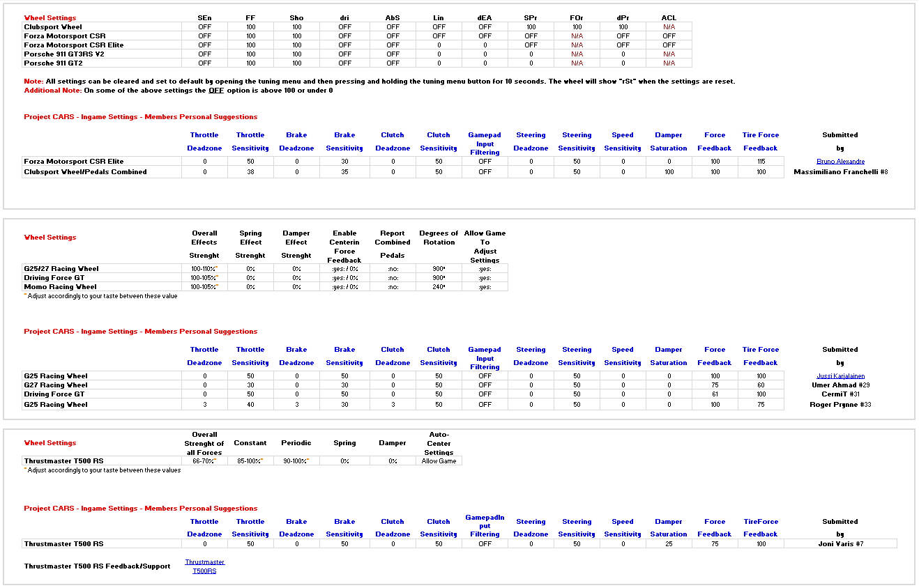Click the dEA column header
Viewport: 919px width, 588px height.
pyautogui.click(x=485, y=18)
